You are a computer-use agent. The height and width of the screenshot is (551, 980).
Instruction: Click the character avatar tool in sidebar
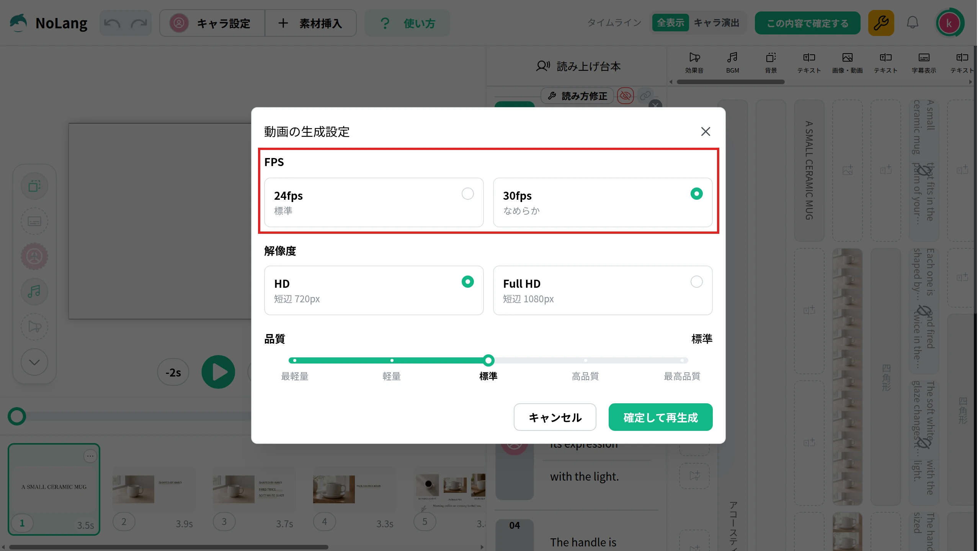pos(34,256)
